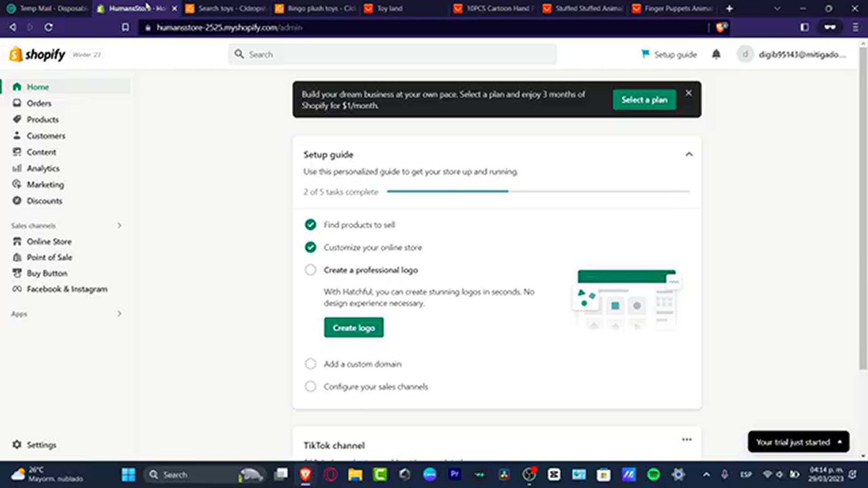This screenshot has width=868, height=488.
Task: Open Point of Sale channel
Action: [49, 257]
